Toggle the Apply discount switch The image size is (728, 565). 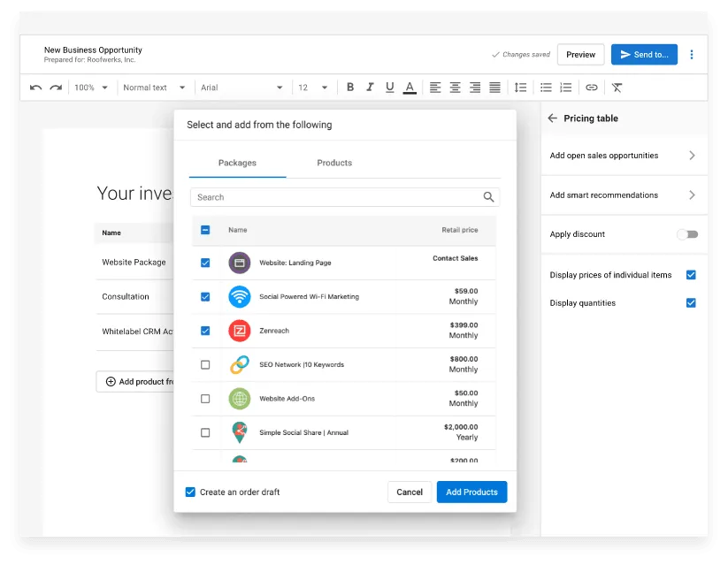(x=687, y=234)
